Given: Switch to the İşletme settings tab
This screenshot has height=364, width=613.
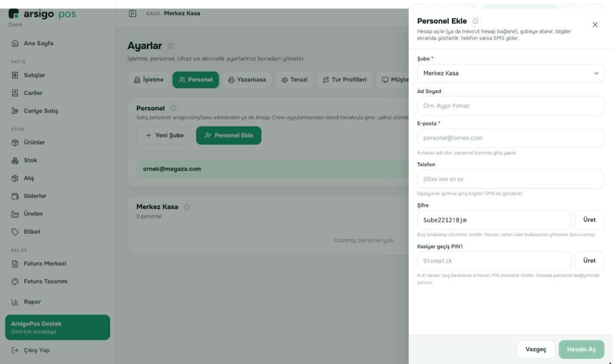Looking at the screenshot, I should point(149,80).
